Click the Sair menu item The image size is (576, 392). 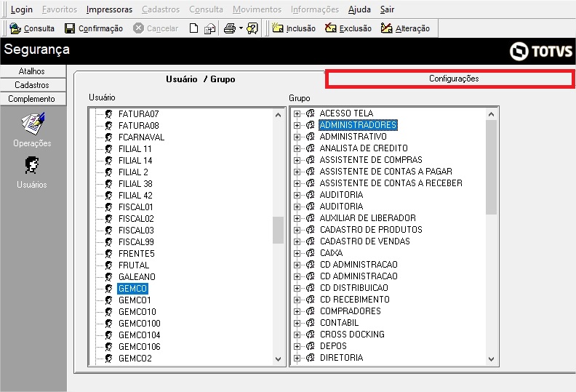pyautogui.click(x=387, y=9)
